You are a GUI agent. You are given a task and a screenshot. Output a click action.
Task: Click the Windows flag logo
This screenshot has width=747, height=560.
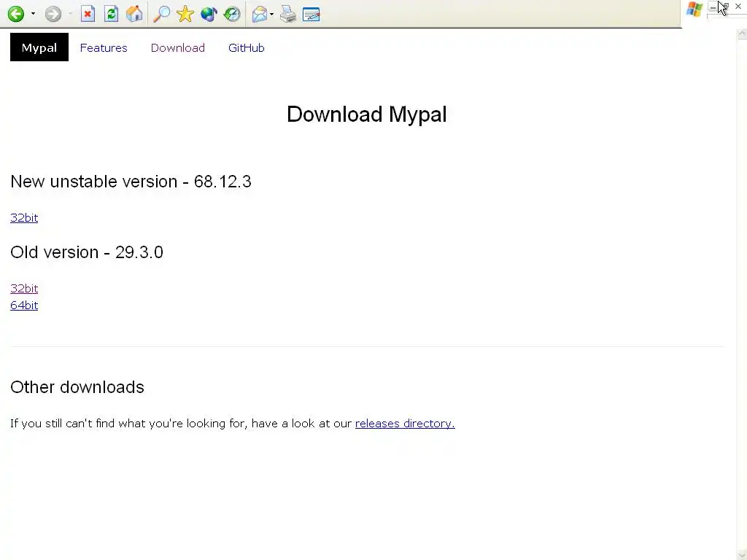pyautogui.click(x=694, y=9)
